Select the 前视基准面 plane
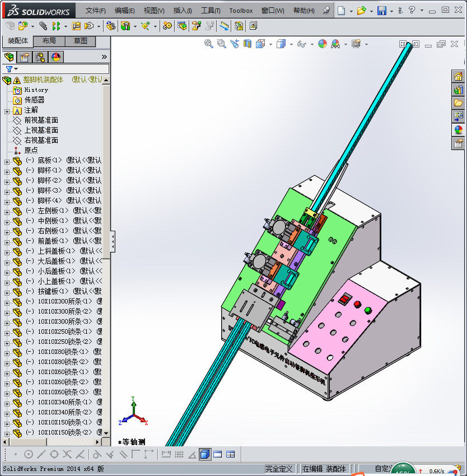 (x=41, y=120)
